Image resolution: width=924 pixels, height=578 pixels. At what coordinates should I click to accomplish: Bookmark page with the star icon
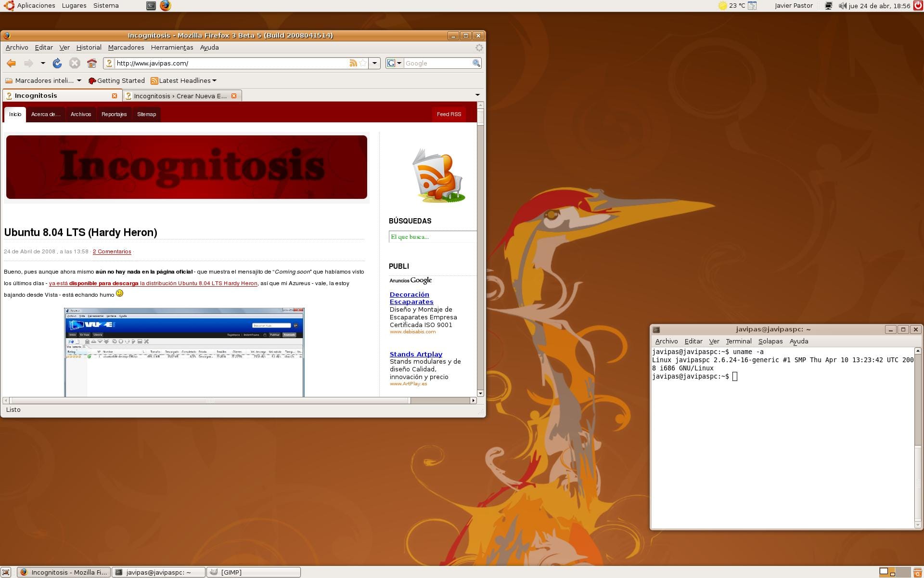pos(363,63)
